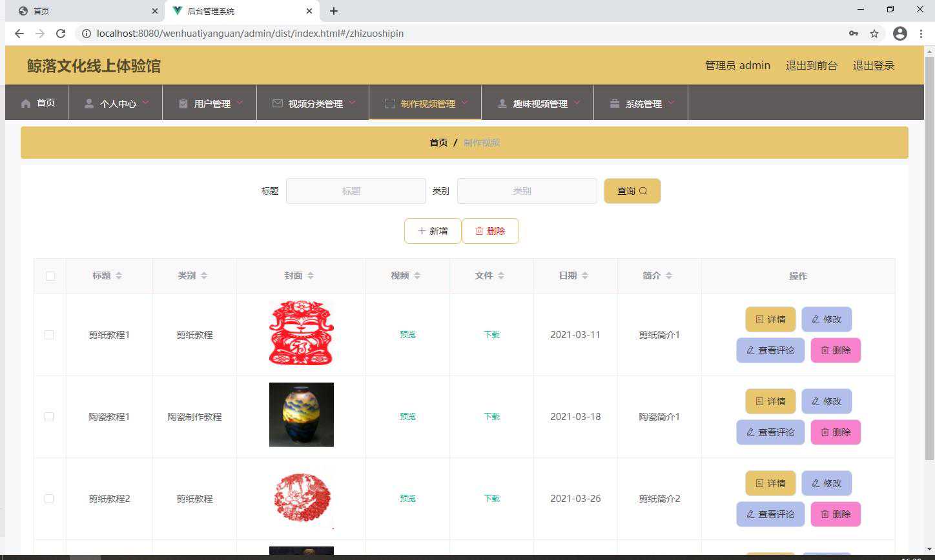Click 下载 file link for 陶瓷教程1
This screenshot has width=935, height=560.
click(x=491, y=417)
